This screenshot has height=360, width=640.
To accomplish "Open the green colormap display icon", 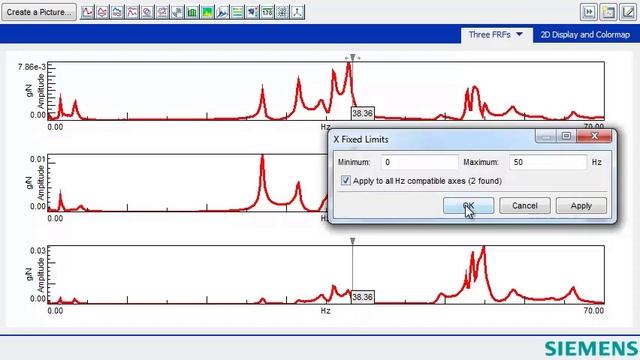I will point(207,12).
